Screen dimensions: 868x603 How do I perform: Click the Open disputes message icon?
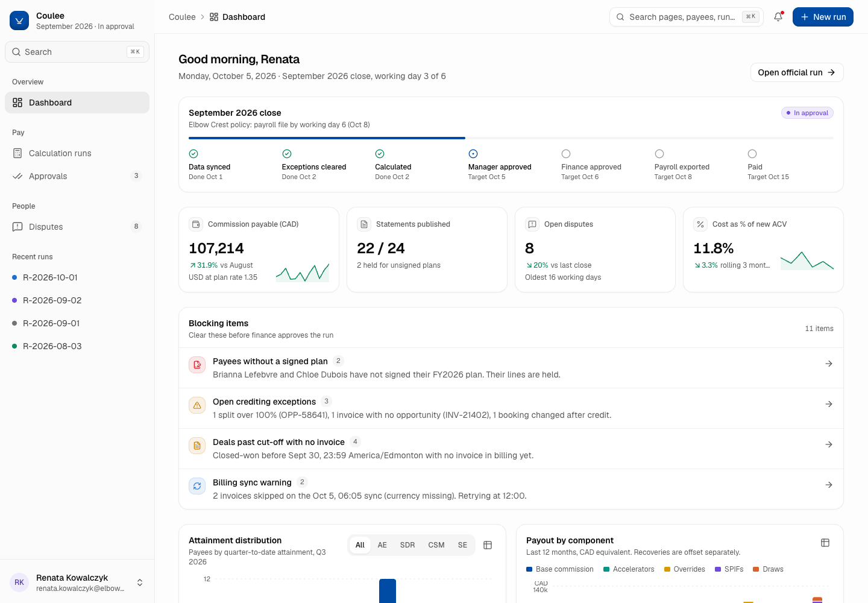coord(532,224)
